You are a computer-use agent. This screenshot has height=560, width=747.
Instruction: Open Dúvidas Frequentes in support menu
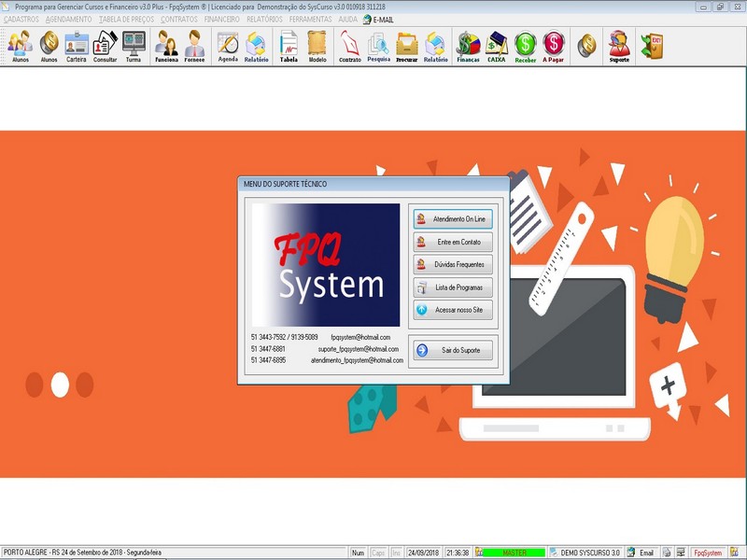coord(453,264)
